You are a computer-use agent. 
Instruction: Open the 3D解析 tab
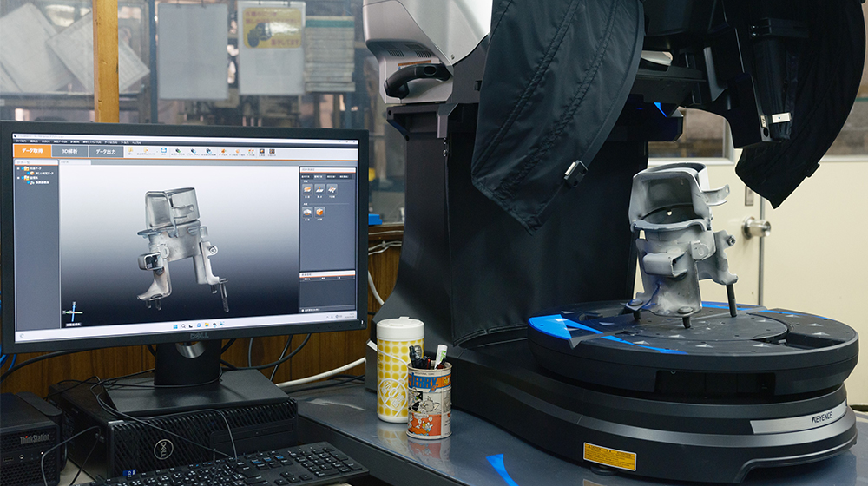click(70, 151)
